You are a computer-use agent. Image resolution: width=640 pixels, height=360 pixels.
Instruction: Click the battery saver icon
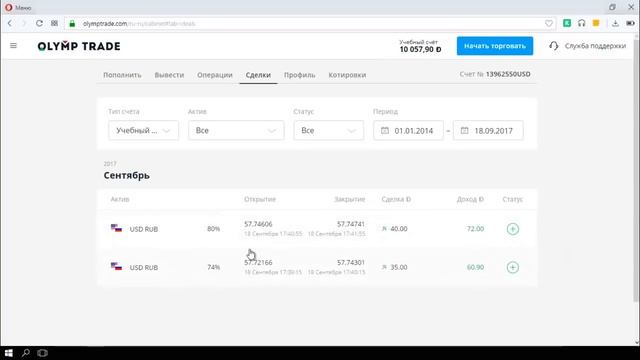pos(630,23)
